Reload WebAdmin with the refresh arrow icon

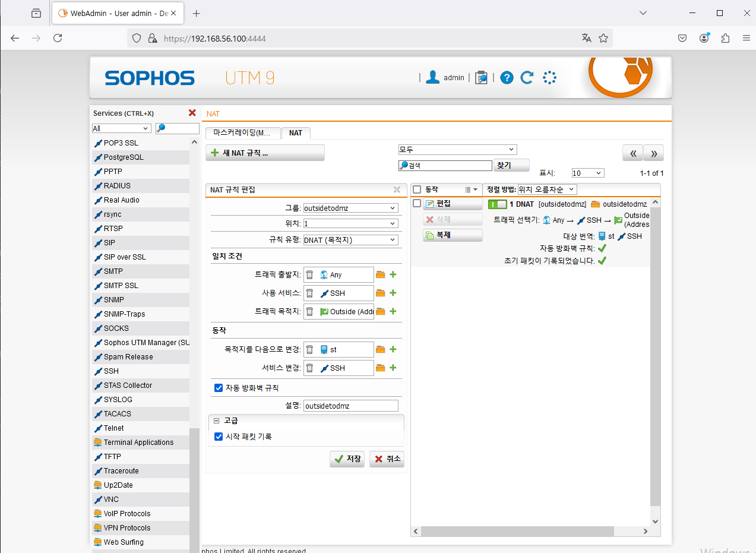(527, 77)
